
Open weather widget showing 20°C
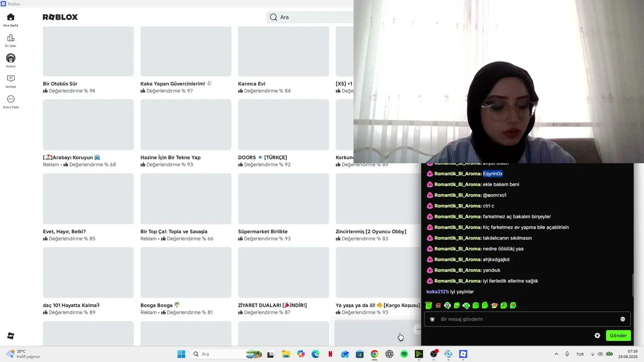(23, 354)
